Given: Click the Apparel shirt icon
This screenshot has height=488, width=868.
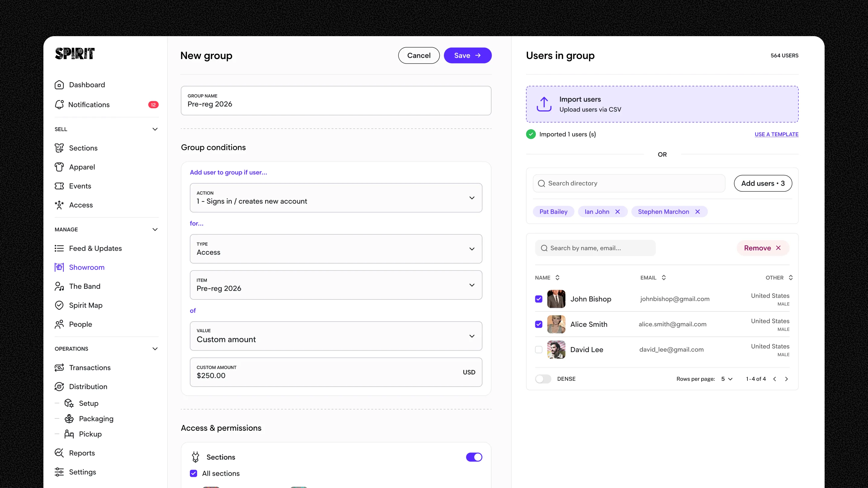Looking at the screenshot, I should pos(59,167).
